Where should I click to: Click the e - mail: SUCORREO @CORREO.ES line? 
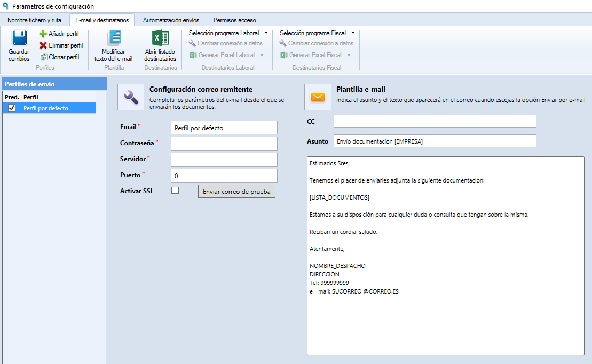(354, 291)
